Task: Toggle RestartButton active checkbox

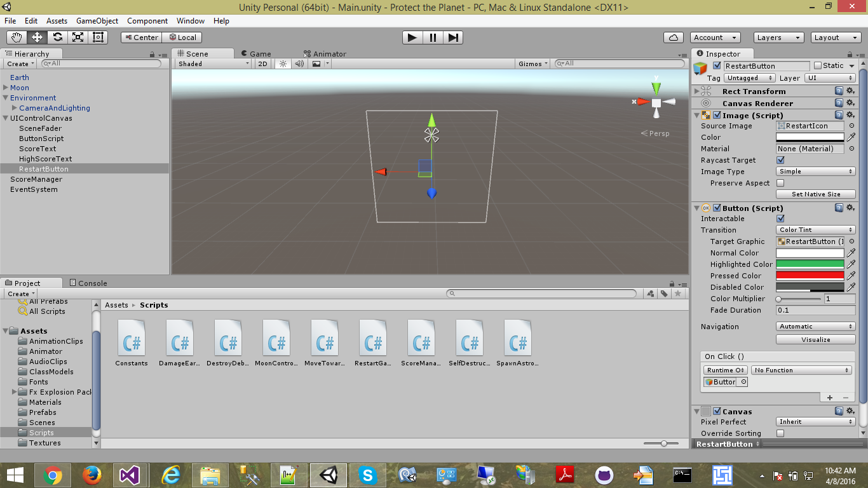Action: click(x=717, y=65)
